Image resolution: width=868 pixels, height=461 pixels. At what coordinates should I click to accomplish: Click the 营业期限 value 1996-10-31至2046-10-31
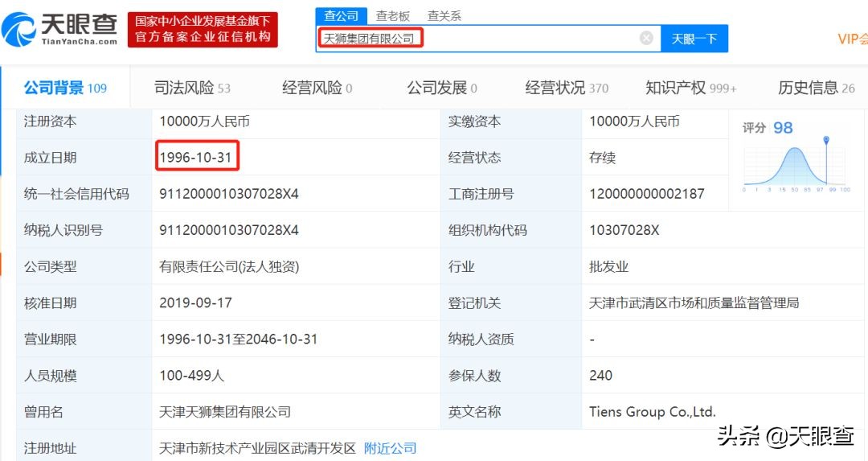(x=239, y=339)
